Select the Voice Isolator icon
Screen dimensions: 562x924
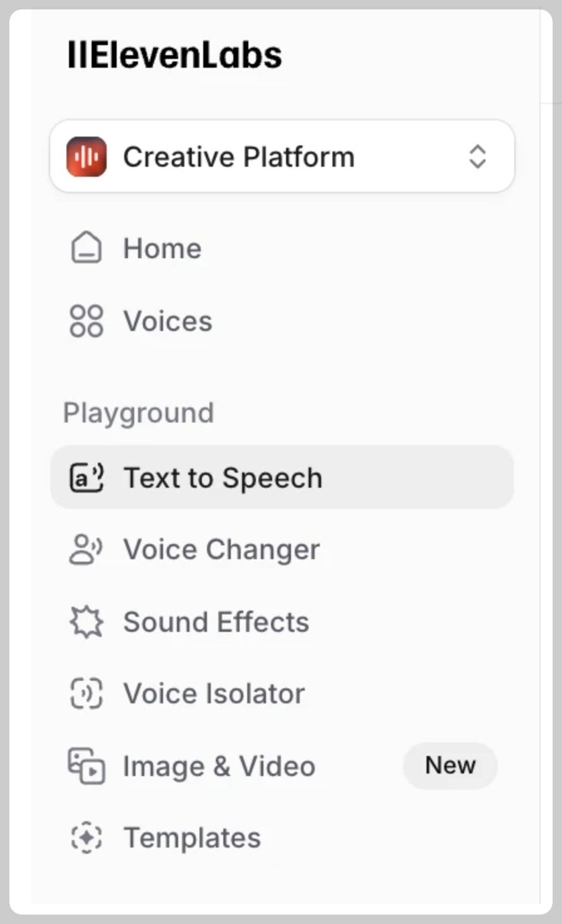click(x=86, y=694)
